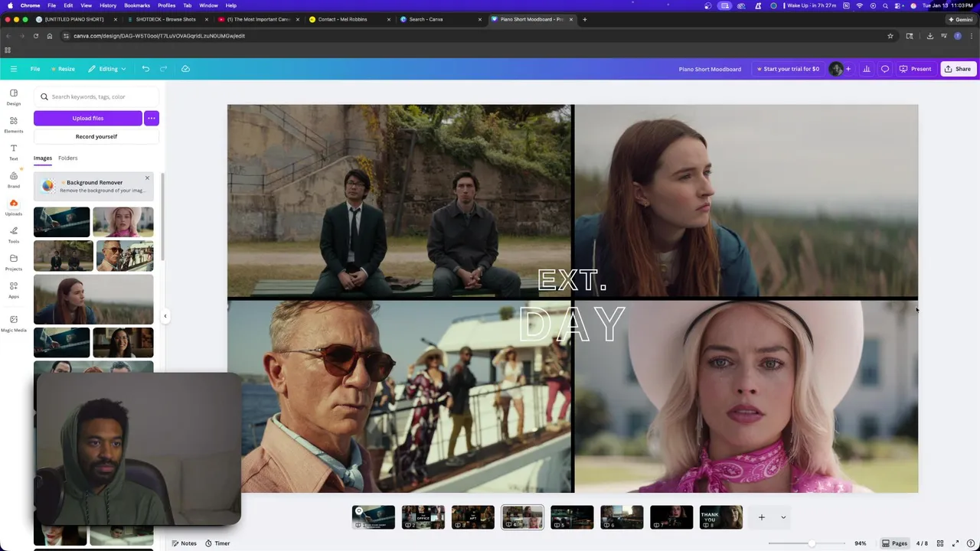The width and height of the screenshot is (980, 551).
Task: Click the Share button
Action: [x=957, y=69]
